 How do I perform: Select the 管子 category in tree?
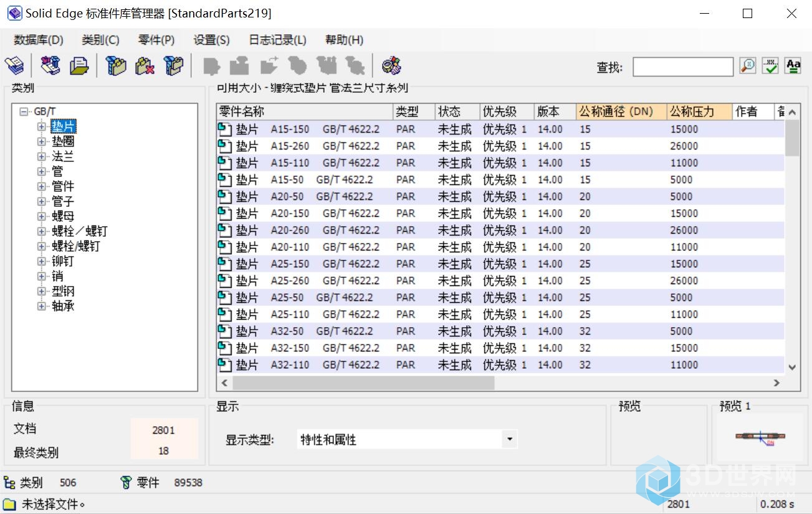point(63,201)
